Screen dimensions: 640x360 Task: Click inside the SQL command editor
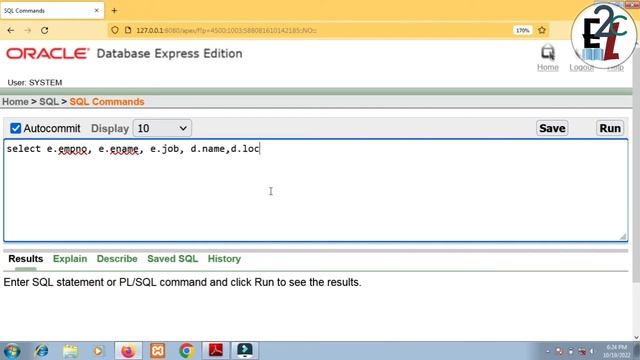point(316,190)
